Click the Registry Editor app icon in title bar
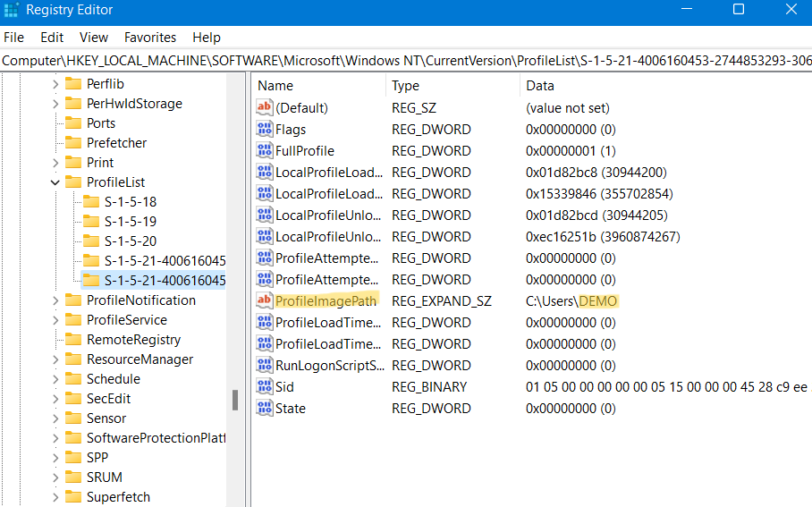Image resolution: width=812 pixels, height=507 pixels. pyautogui.click(x=12, y=10)
